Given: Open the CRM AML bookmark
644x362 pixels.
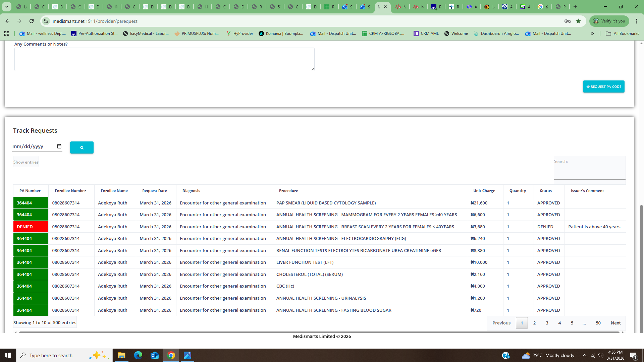Looking at the screenshot, I should click(426, 34).
